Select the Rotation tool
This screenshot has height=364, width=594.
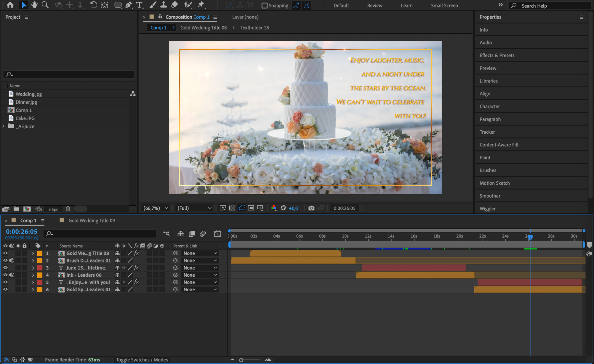point(93,5)
